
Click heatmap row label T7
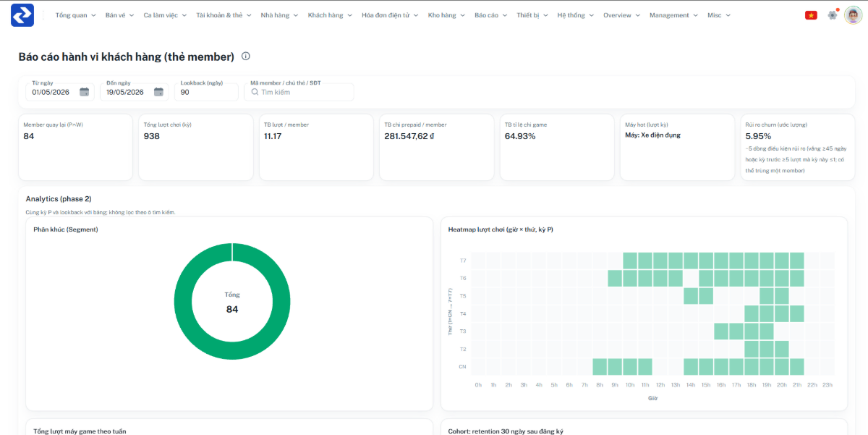point(463,261)
